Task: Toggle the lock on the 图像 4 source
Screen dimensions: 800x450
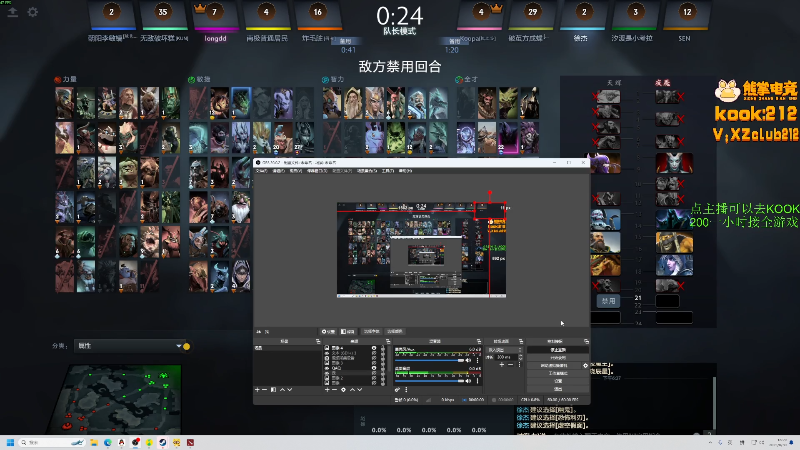Action: pos(383,348)
